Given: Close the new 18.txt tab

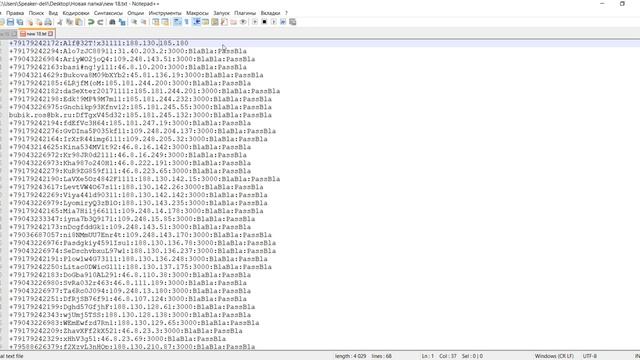Looking at the screenshot, I should [51, 34].
